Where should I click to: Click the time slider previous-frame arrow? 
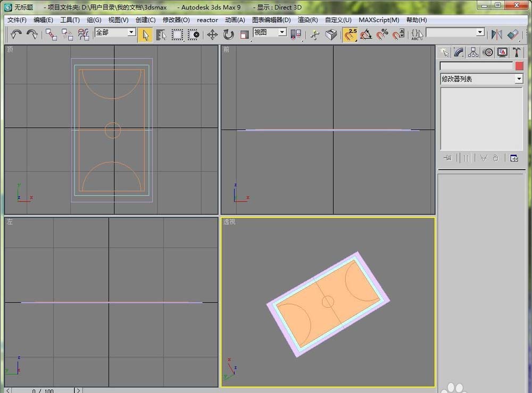point(8,391)
